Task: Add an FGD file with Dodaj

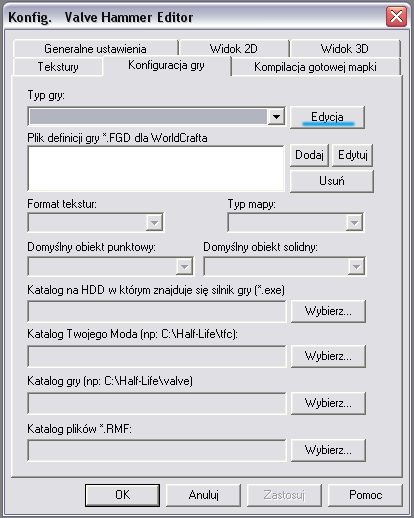Action: coord(309,155)
